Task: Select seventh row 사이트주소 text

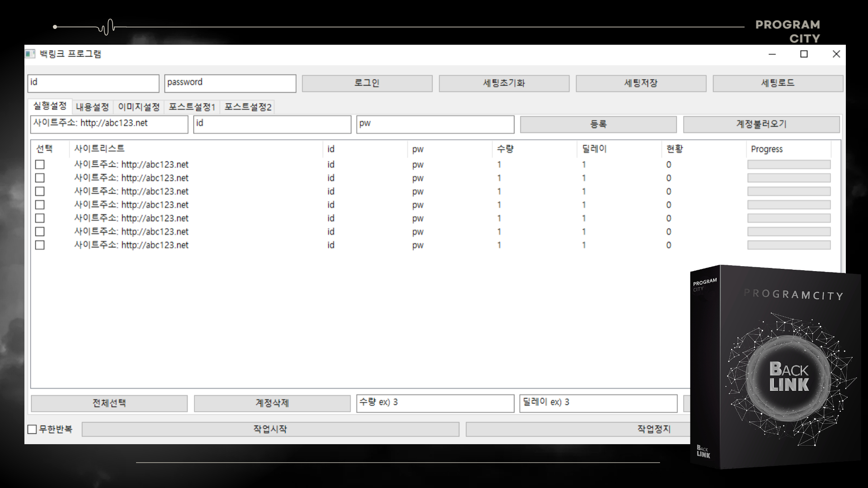Action: click(x=131, y=245)
